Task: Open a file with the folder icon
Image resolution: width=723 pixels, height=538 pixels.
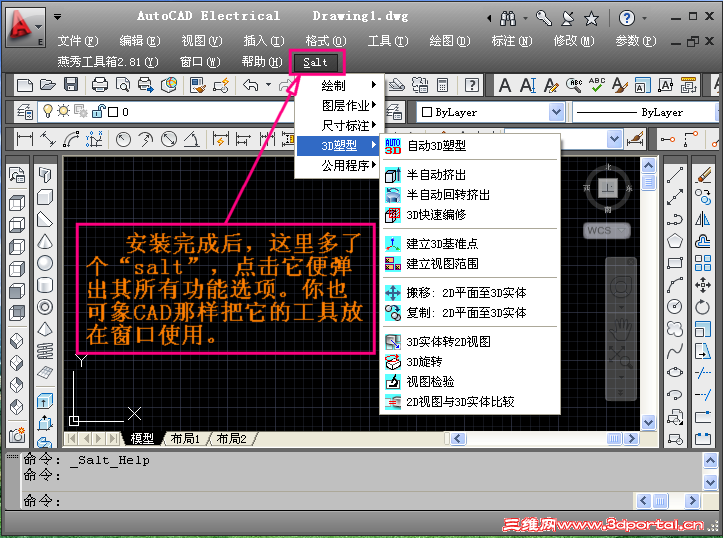Action: (47, 85)
